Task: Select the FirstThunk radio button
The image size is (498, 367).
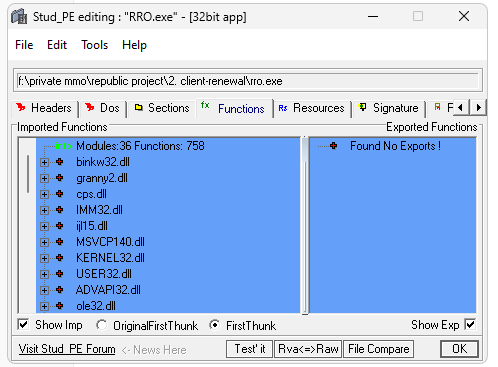Action: pyautogui.click(x=215, y=325)
